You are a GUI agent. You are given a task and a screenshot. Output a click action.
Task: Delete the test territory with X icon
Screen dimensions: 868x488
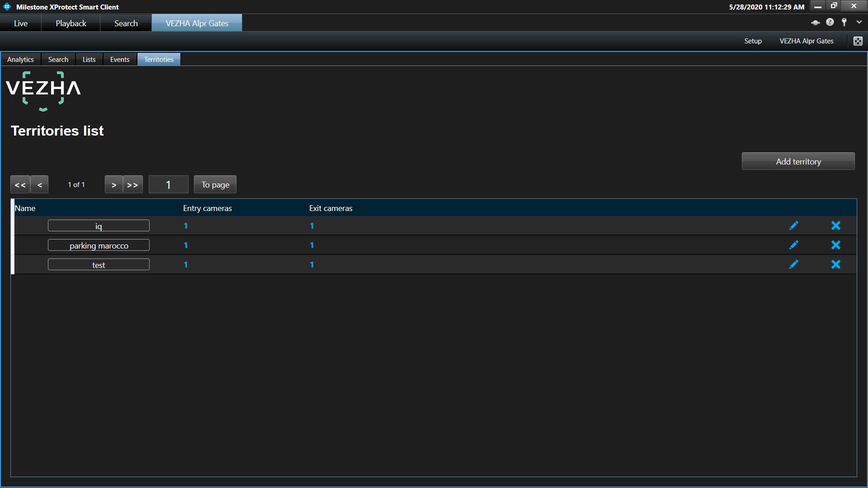tap(836, 264)
